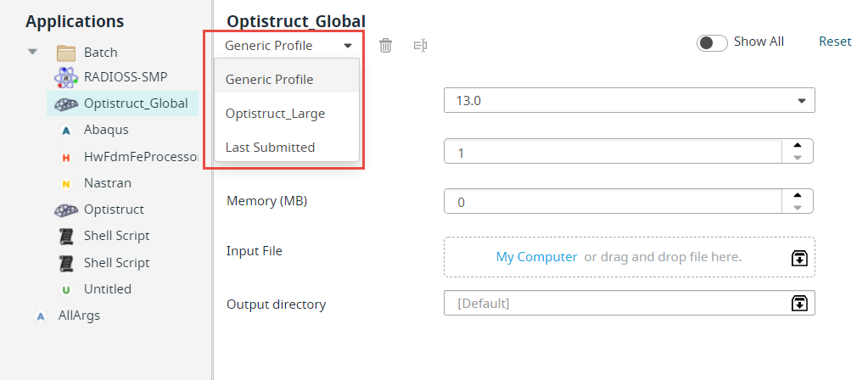Click the Abaqus application icon
Viewport: 868px width, 380px height.
66,131
